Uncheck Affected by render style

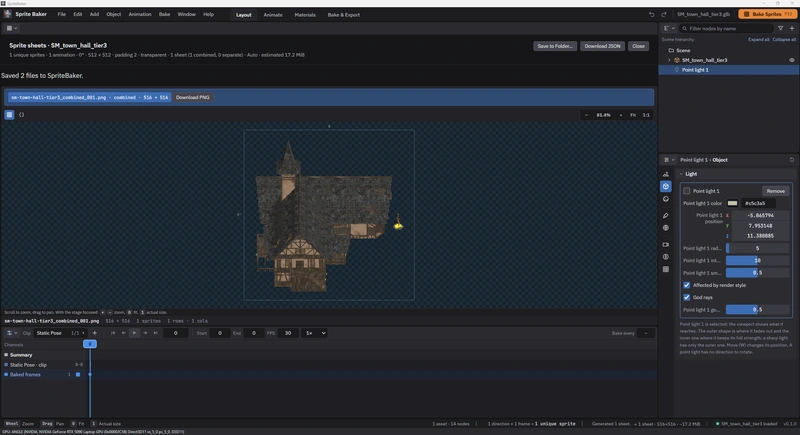tap(687, 285)
